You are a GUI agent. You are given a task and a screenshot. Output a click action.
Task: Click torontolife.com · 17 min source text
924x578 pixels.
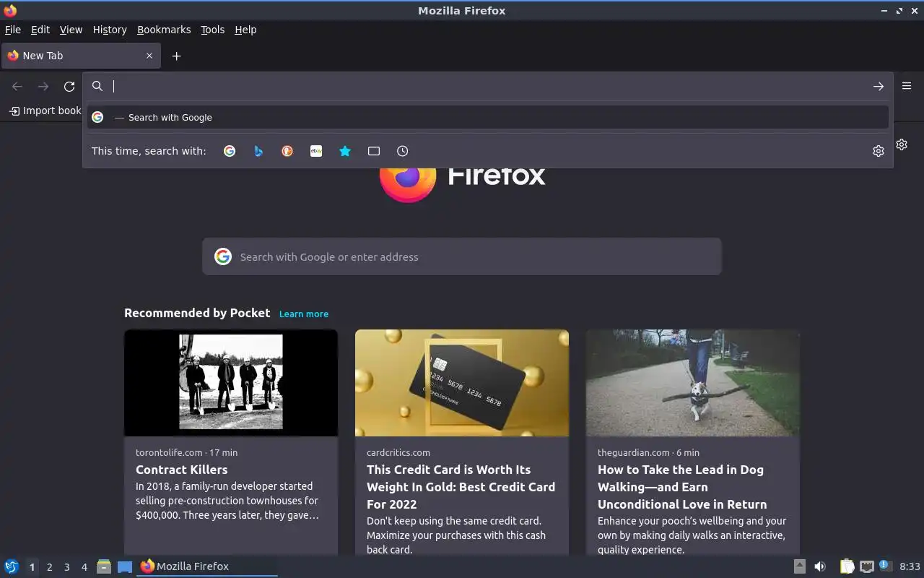186,452
